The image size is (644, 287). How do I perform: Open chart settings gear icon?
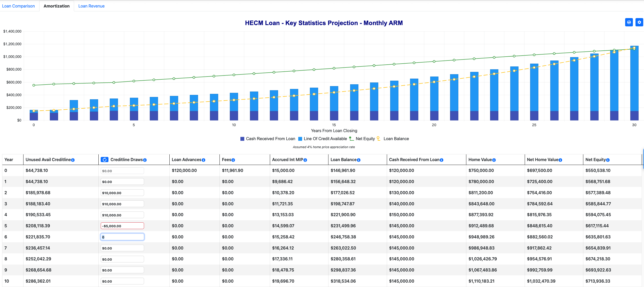point(639,22)
